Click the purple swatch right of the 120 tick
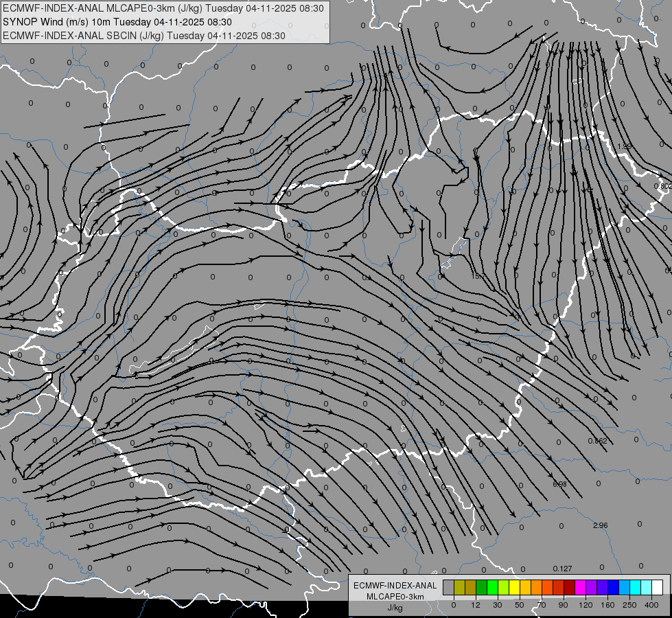The height and width of the screenshot is (618, 672). pos(592,587)
